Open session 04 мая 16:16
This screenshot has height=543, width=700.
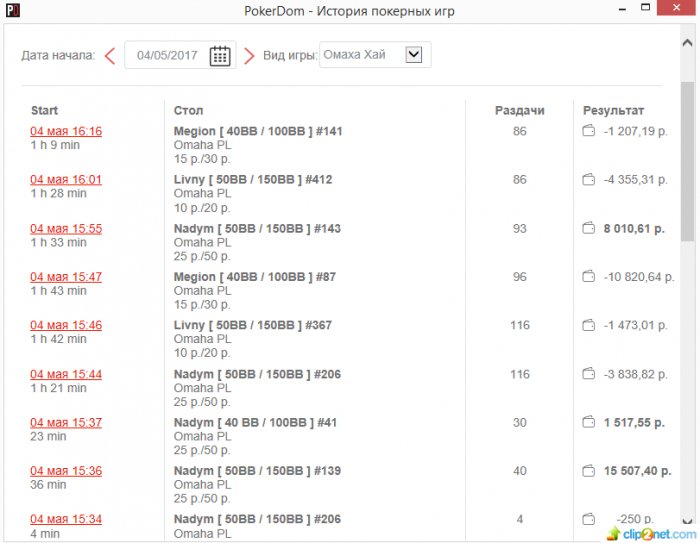pyautogui.click(x=66, y=131)
